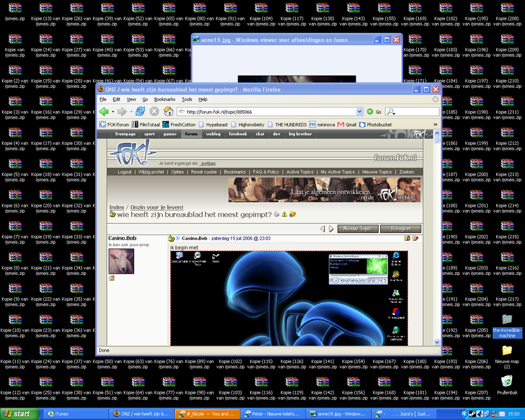The image size is (525, 420).
Task: Switch to the sport site tab
Action: click(x=150, y=134)
